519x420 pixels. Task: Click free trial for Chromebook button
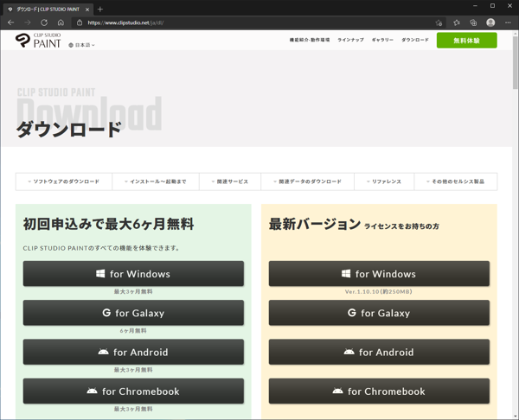(133, 391)
